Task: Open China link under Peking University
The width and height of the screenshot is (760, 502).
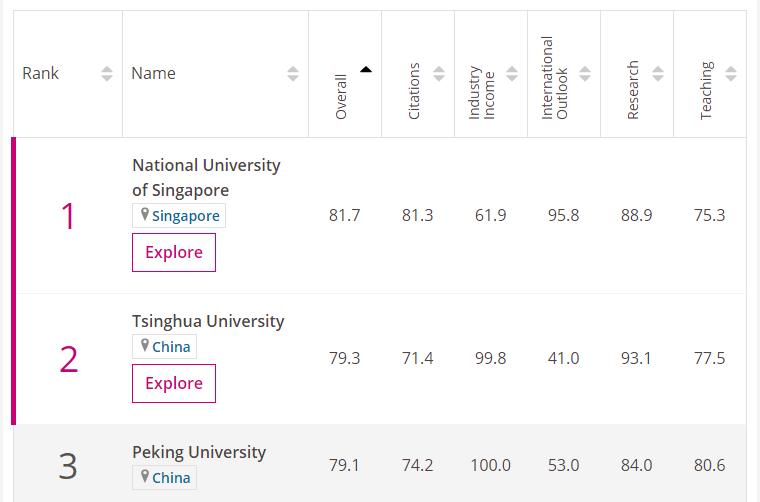Action: (171, 478)
